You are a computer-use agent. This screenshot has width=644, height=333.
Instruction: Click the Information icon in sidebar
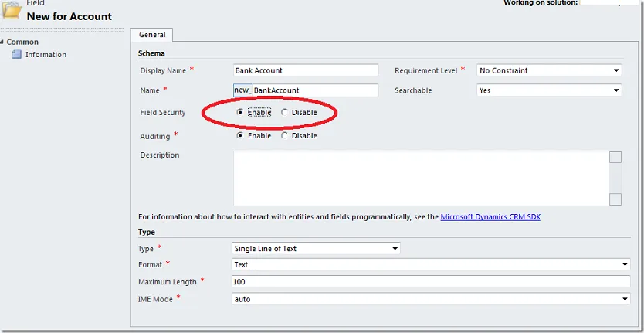(16, 55)
